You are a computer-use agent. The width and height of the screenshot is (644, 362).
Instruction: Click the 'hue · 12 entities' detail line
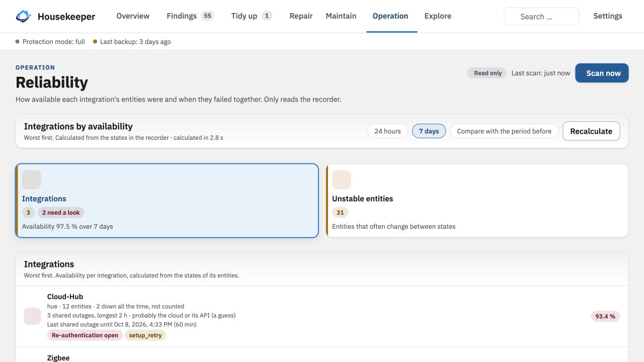(116, 306)
